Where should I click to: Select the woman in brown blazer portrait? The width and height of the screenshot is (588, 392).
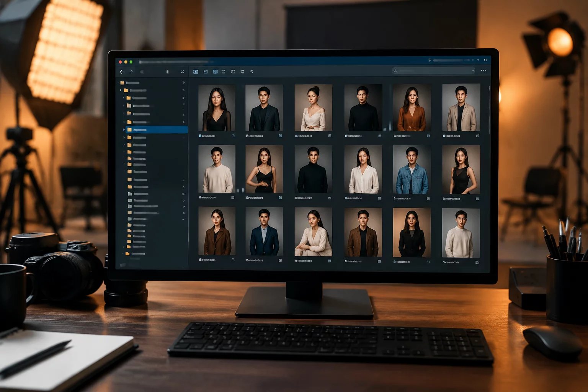coord(217,231)
